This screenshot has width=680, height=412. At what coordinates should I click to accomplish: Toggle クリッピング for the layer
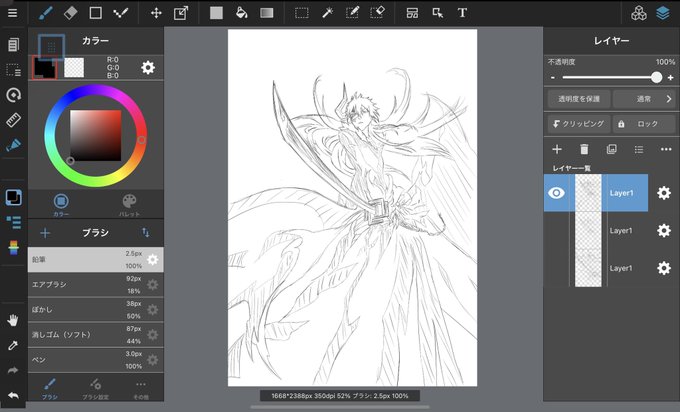pyautogui.click(x=579, y=124)
